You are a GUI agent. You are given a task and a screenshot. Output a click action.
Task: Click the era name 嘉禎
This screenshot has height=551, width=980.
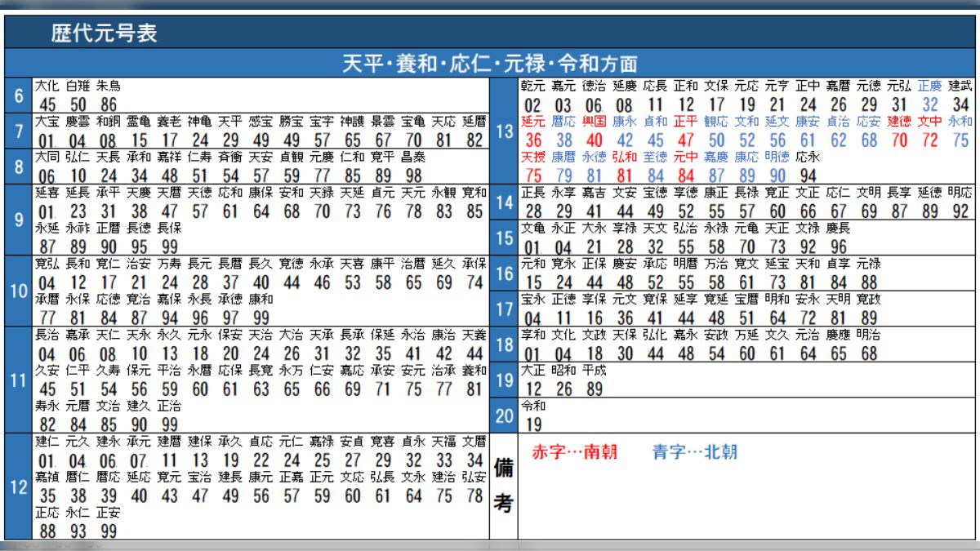coord(47,477)
